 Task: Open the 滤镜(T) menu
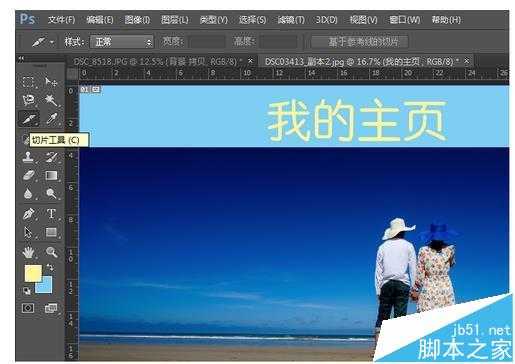pos(291,20)
